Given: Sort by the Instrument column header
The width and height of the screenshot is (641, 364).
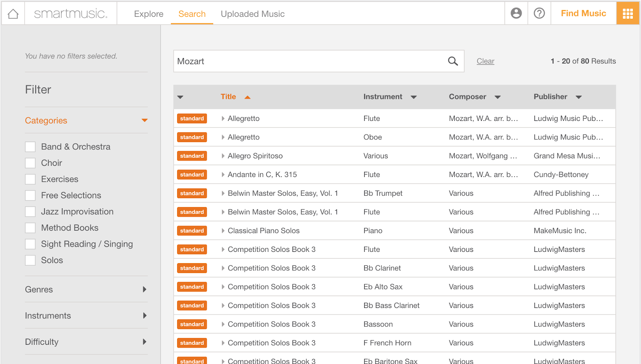Looking at the screenshot, I should [383, 97].
